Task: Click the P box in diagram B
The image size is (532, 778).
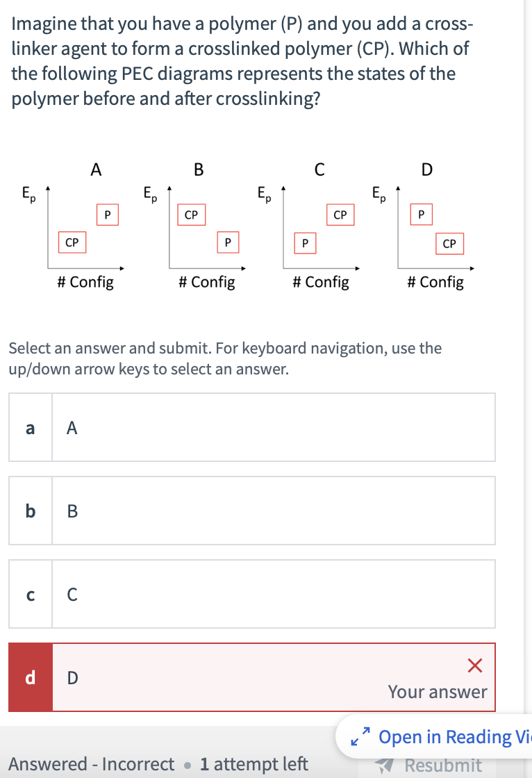Action: [x=227, y=242]
